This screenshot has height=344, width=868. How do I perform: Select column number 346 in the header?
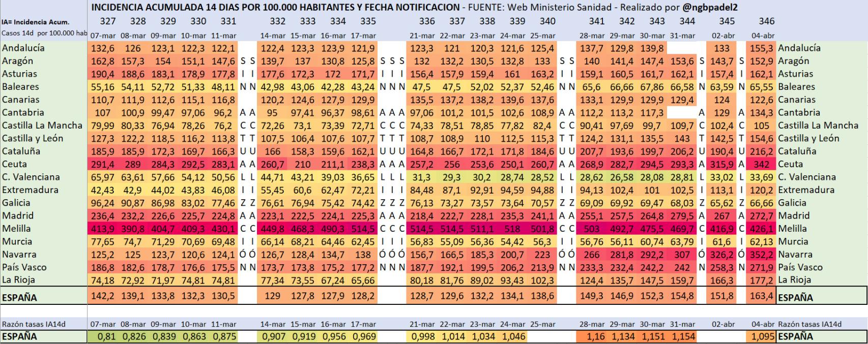[766, 21]
